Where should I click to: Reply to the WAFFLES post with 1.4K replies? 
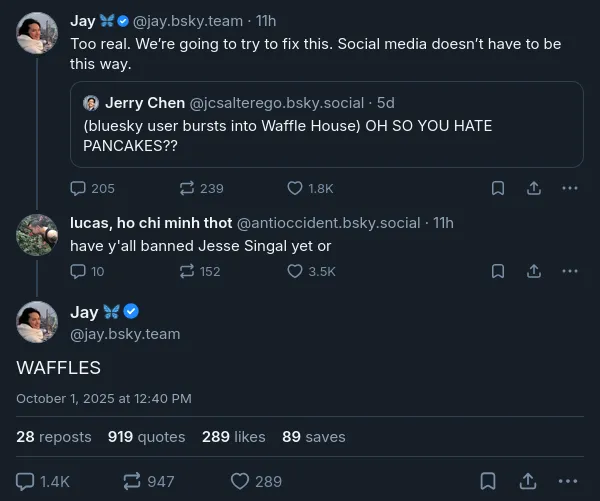27,481
